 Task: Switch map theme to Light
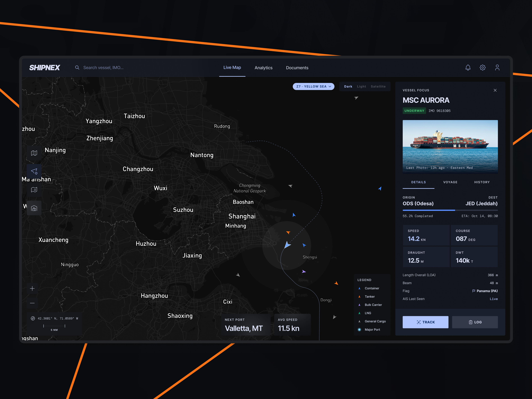[x=361, y=86]
